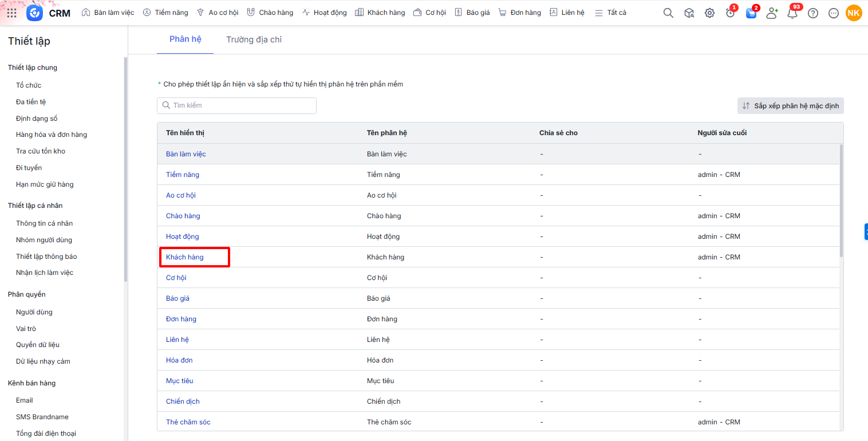Open Khách hàng in top navigation
This screenshot has width=868, height=441.
tap(380, 13)
